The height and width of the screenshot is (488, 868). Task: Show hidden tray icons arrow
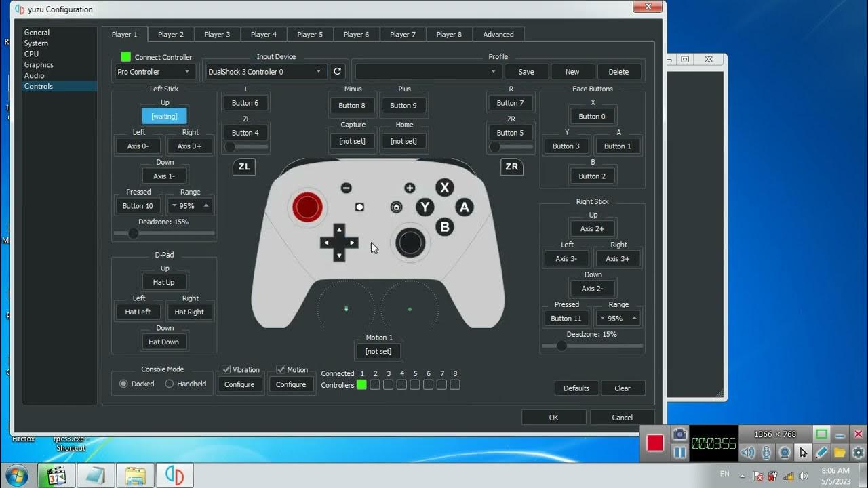tap(743, 476)
